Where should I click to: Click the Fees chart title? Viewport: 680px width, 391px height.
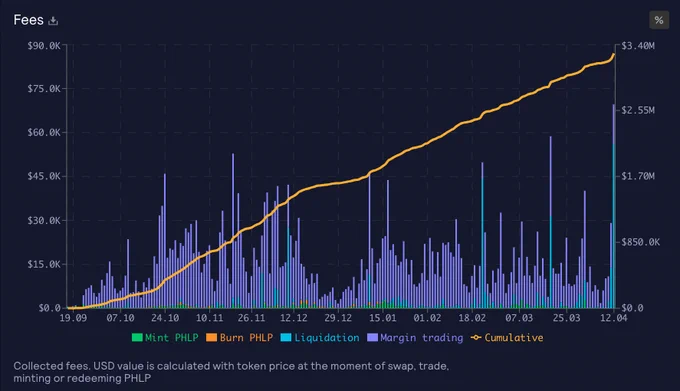tap(28, 20)
